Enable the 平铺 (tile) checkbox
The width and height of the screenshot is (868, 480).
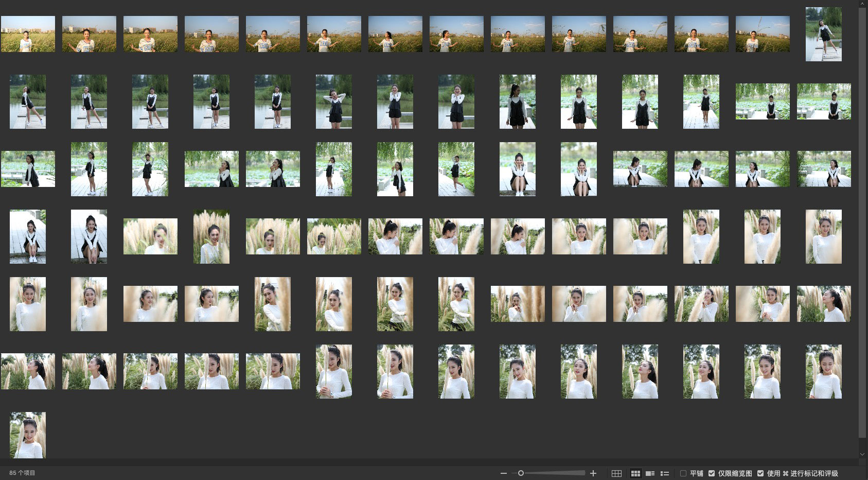[x=683, y=473]
